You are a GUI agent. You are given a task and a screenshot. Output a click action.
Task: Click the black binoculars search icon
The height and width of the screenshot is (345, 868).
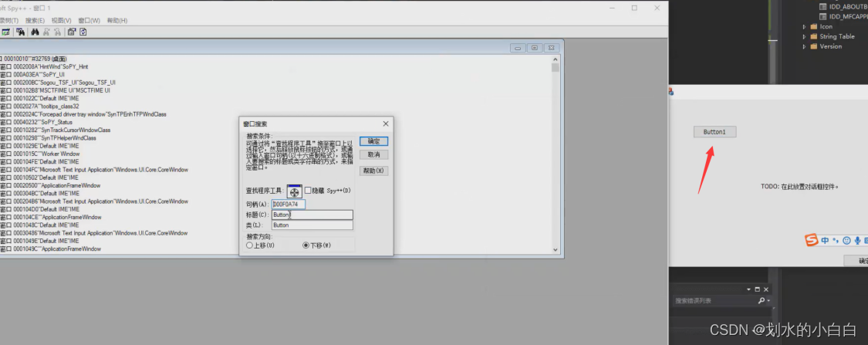coord(35,32)
